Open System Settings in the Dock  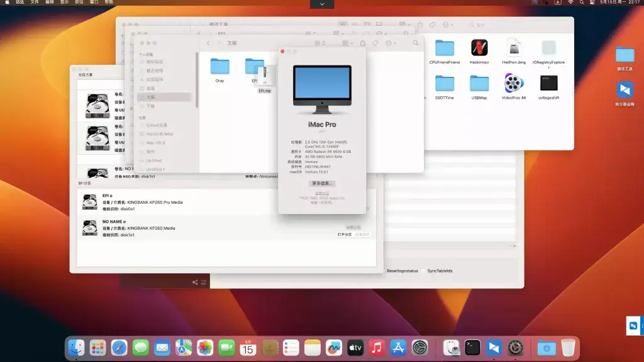[x=419, y=348]
